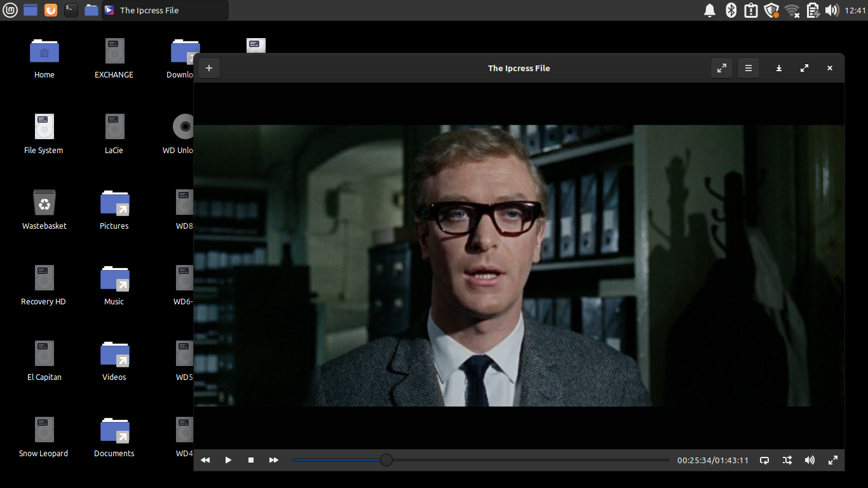Select the Snow Leopard drive icon

[x=44, y=437]
